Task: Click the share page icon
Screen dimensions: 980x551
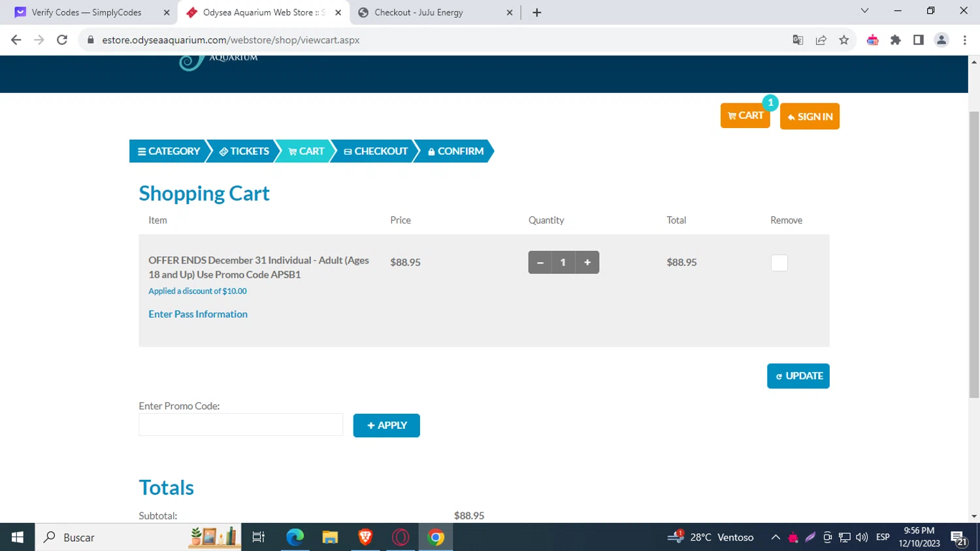Action: point(821,40)
